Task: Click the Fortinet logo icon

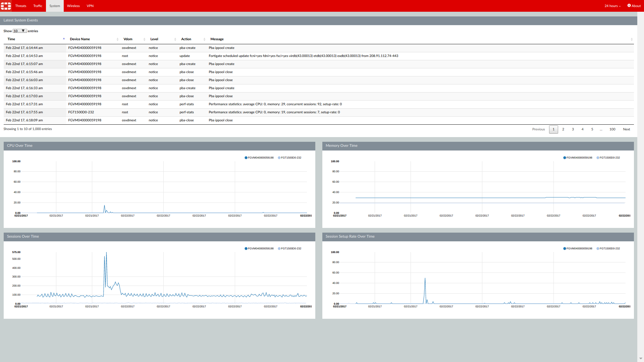Action: [x=6, y=6]
